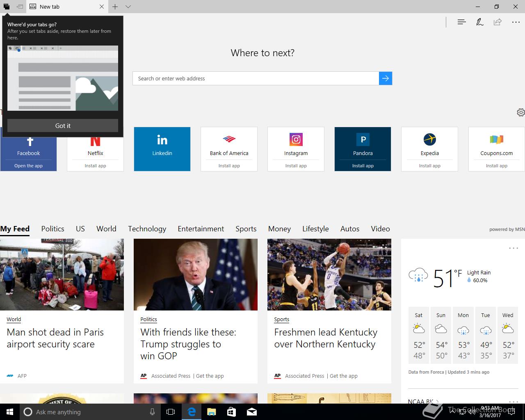Screen dimensions: 525x420
Task: Open the Bank of America tile
Action: point(229,149)
